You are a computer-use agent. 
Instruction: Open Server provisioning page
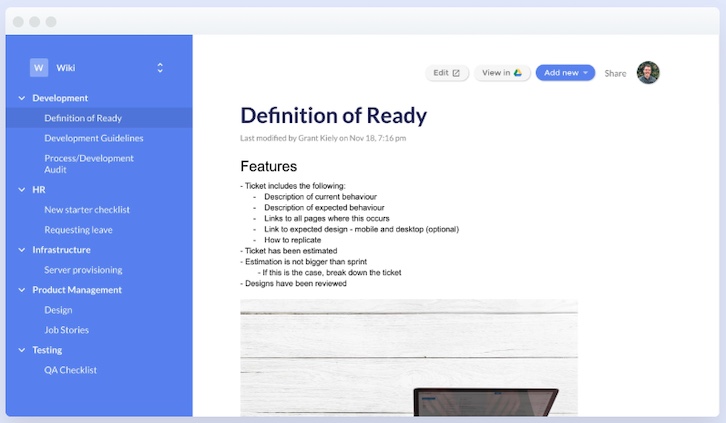coord(83,270)
